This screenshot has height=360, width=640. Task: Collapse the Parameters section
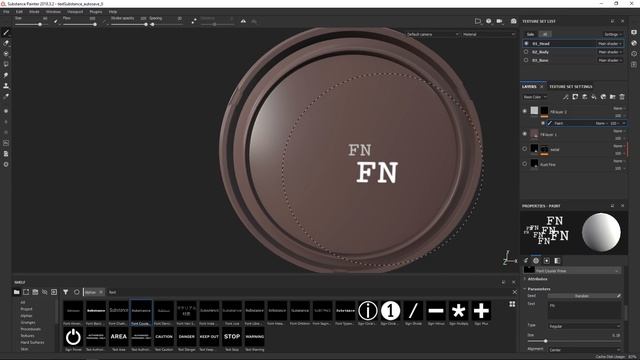click(x=539, y=289)
